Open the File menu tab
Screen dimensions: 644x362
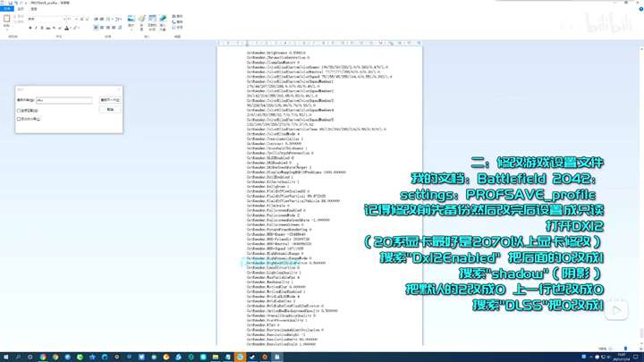pyautogui.click(x=7, y=9)
